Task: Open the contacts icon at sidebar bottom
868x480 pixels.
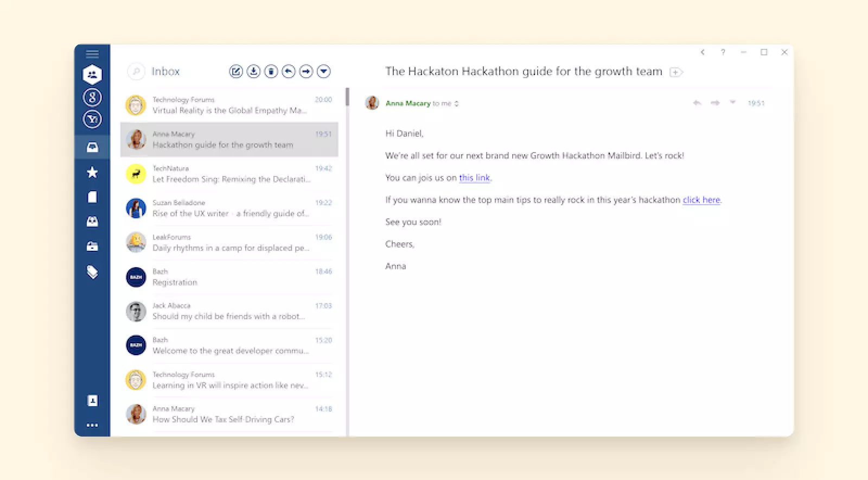Action: click(92, 401)
